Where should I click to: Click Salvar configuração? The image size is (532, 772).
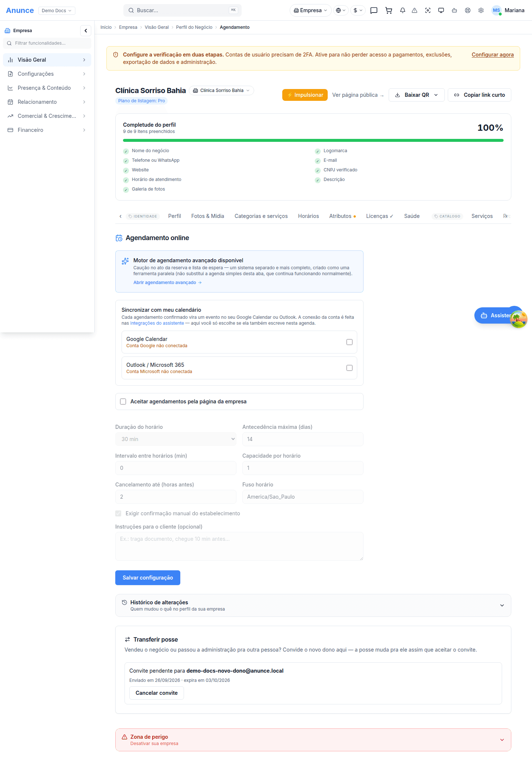[148, 578]
